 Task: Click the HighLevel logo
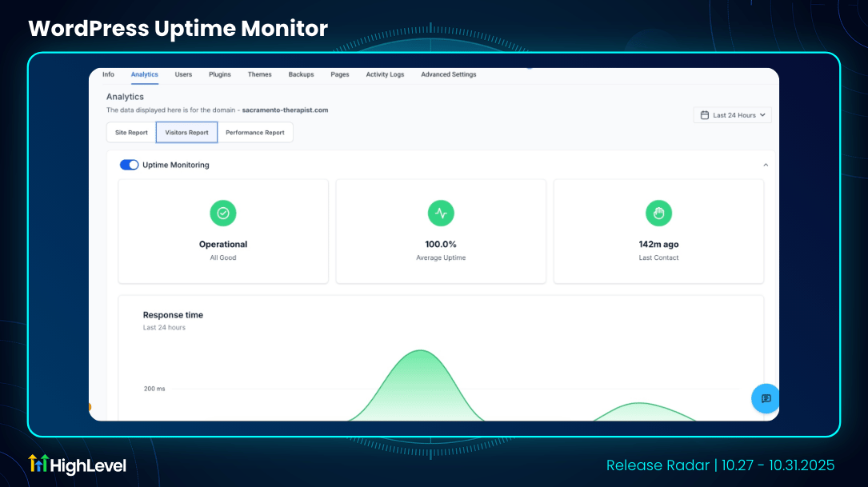[78, 464]
